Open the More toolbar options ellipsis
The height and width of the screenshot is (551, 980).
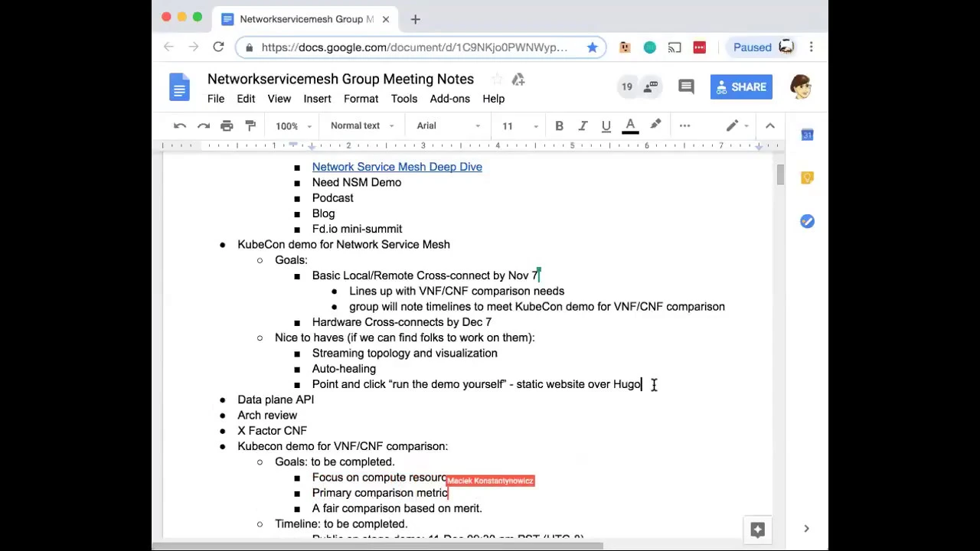684,126
